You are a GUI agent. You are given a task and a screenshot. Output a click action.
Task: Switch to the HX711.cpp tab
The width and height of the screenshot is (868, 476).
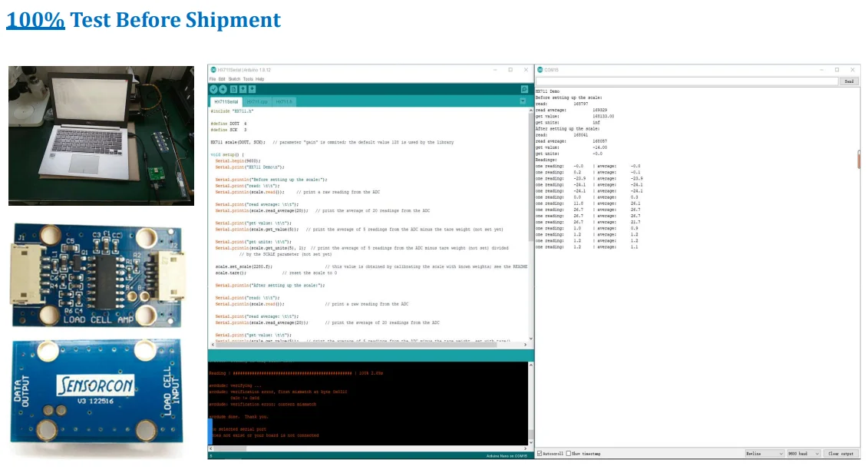coord(257,102)
